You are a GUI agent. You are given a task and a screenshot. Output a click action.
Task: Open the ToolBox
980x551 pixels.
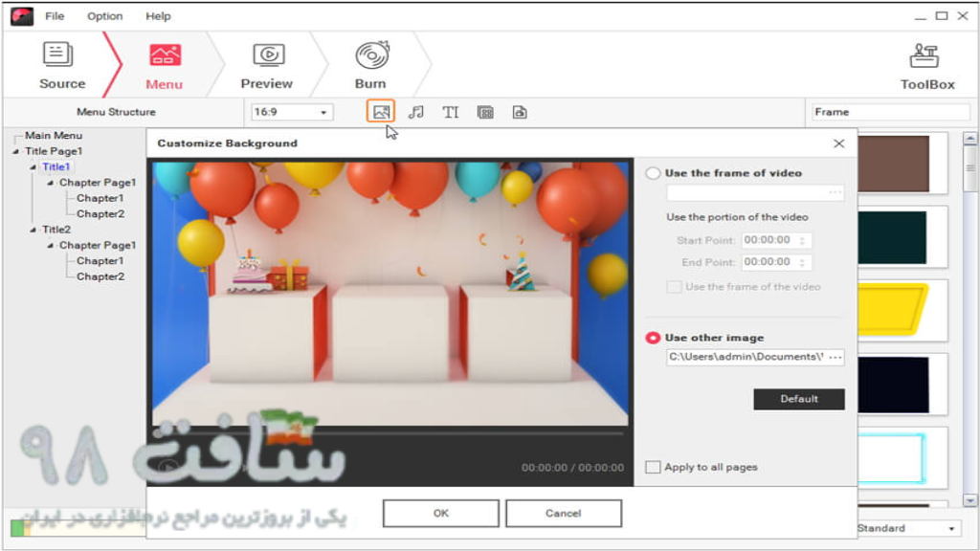tap(926, 66)
